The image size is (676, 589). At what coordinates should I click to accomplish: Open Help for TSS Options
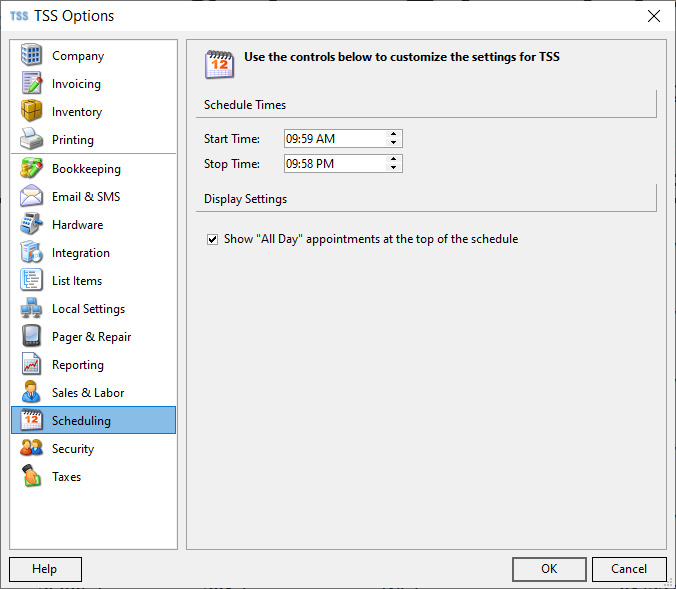[x=45, y=569]
